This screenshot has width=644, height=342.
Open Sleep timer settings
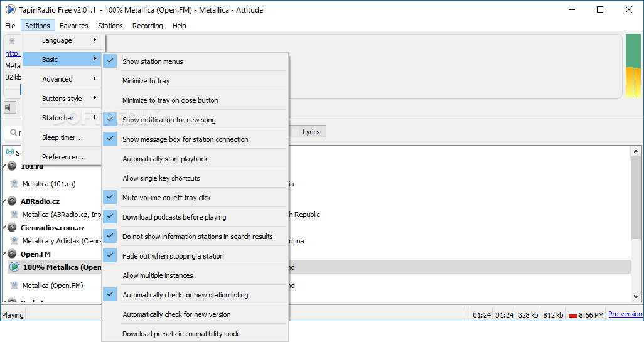(x=62, y=137)
